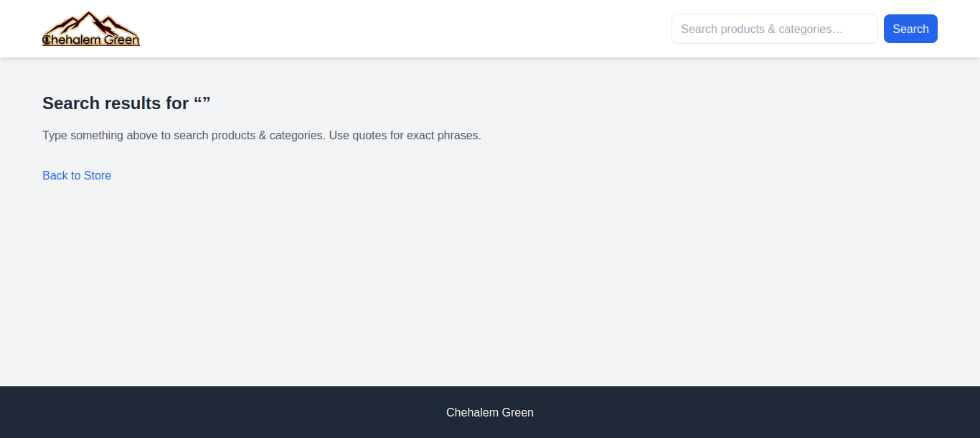Click the peaks icon above the brand name
980x438 pixels.
pos(88,19)
